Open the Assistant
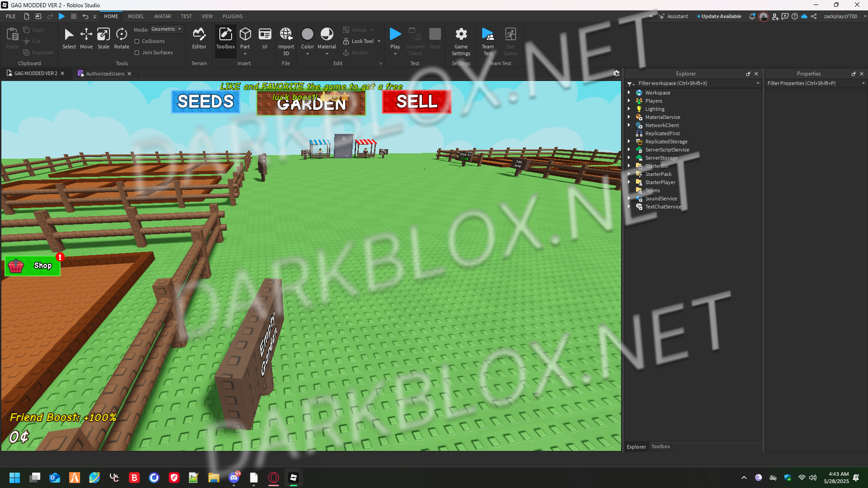868x488 pixels. click(674, 16)
